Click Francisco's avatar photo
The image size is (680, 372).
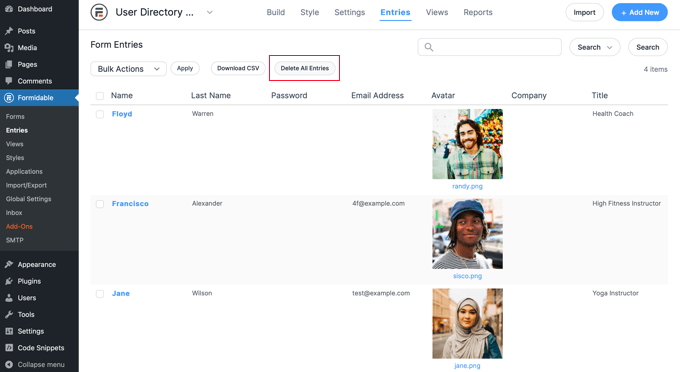click(x=468, y=234)
